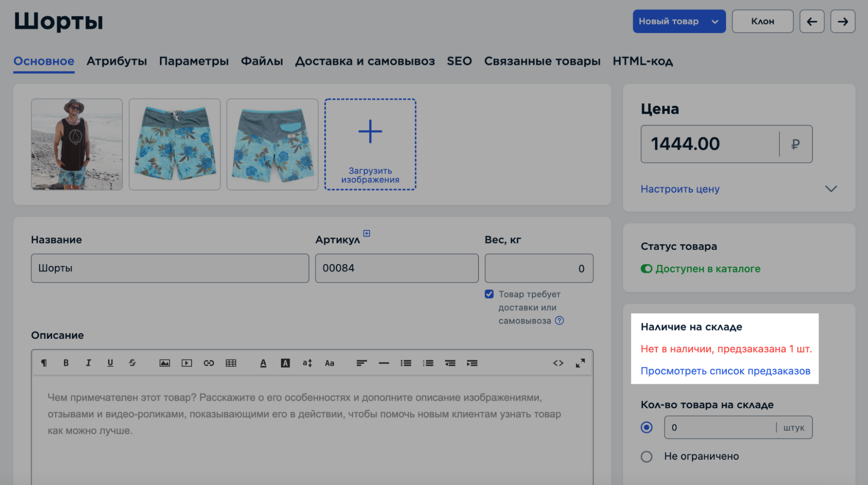Viewport: 868px width, 485px height.
Task: Go to previous product with left arrow
Action: 812,21
